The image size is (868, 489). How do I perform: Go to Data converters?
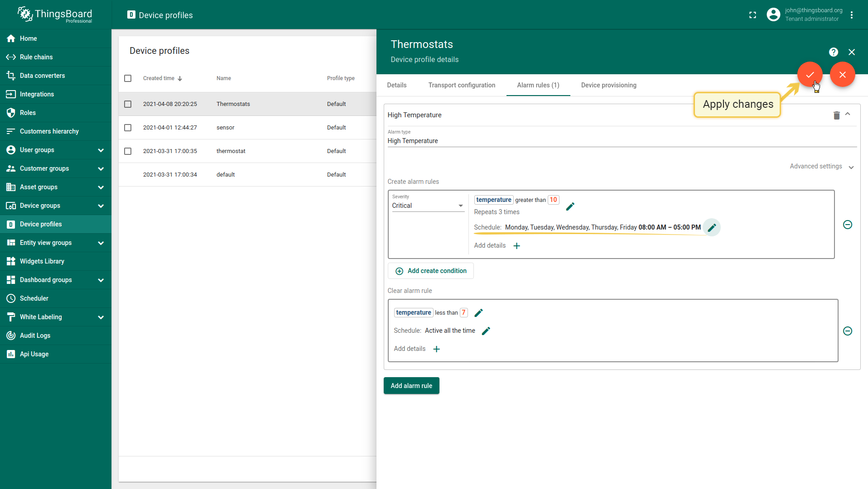[55, 76]
